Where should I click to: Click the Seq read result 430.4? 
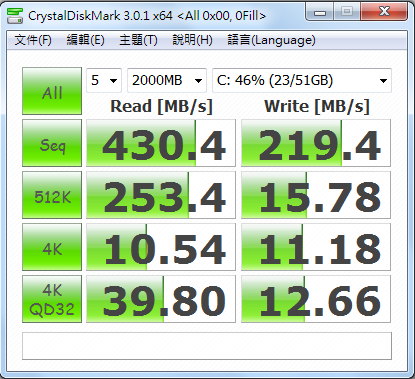coord(161,143)
